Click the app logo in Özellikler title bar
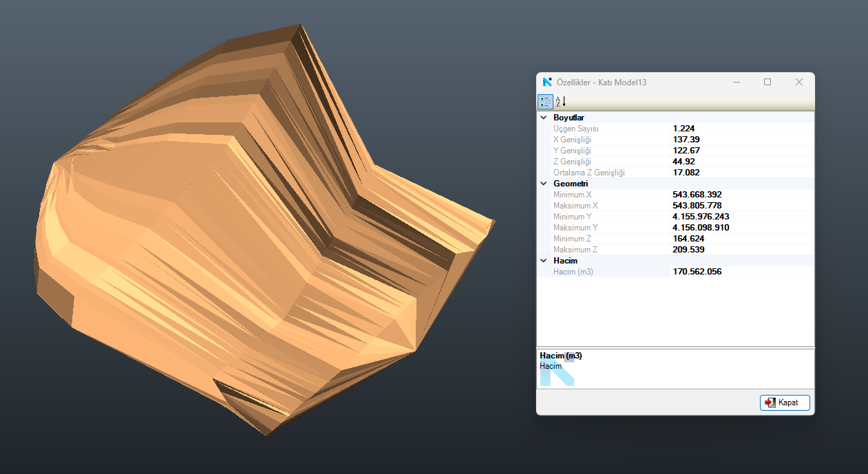 547,83
